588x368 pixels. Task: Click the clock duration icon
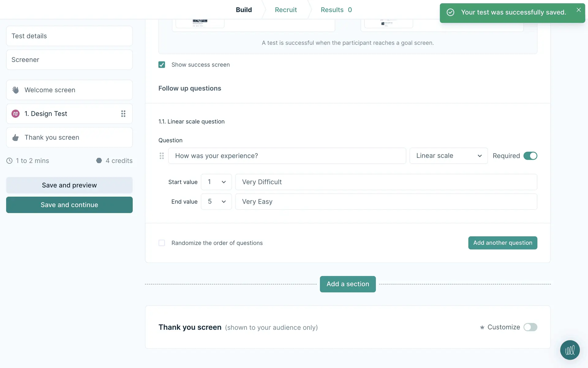(9, 161)
